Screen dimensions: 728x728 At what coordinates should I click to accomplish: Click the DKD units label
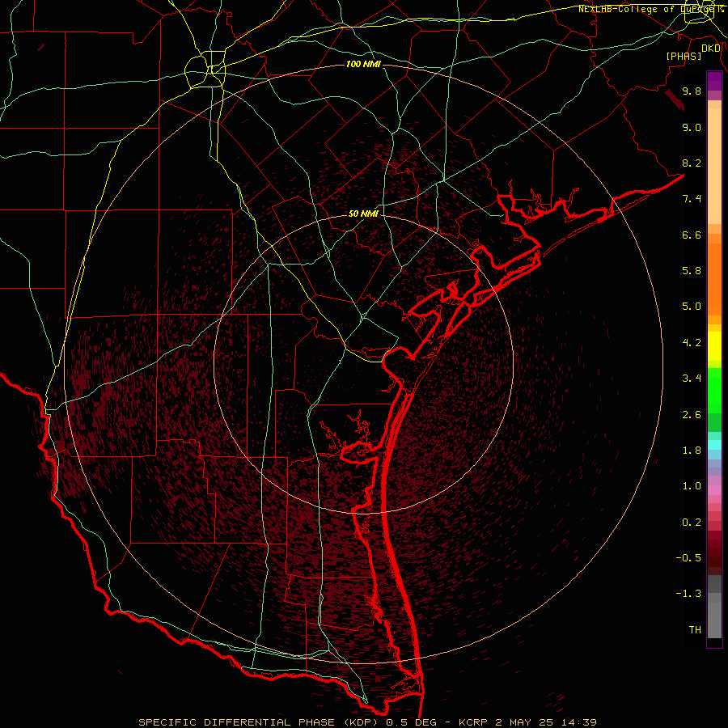pos(711,49)
